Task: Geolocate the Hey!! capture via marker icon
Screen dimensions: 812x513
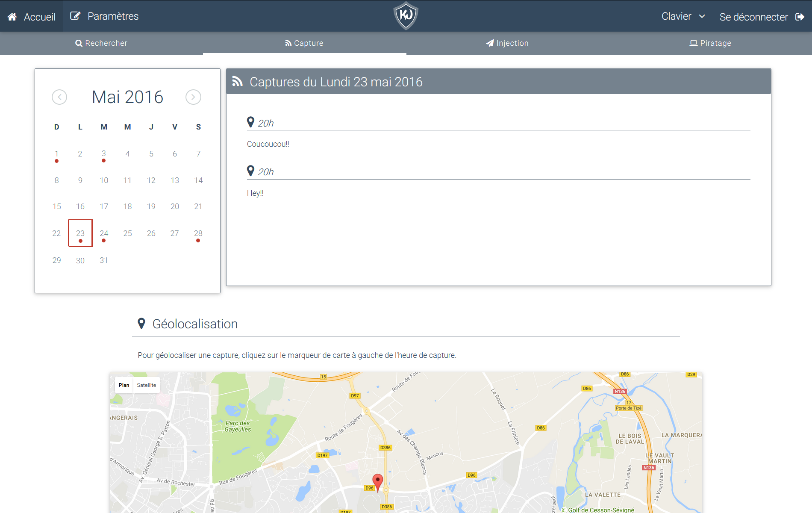Action: pos(251,171)
